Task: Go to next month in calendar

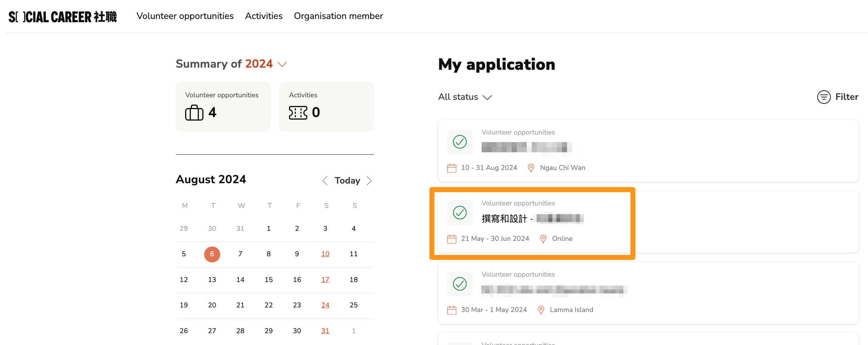Action: (x=369, y=181)
